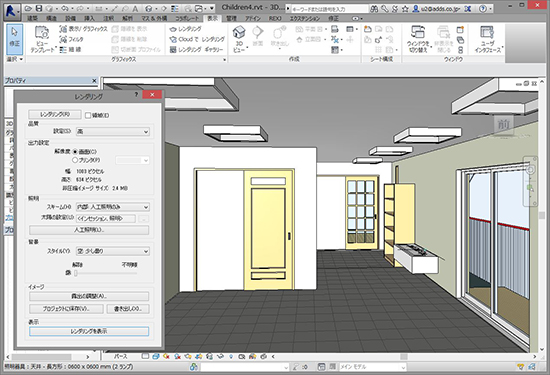Click 書き出し (Export) button
Viewport: 550px width, 375px height.
[x=128, y=309]
